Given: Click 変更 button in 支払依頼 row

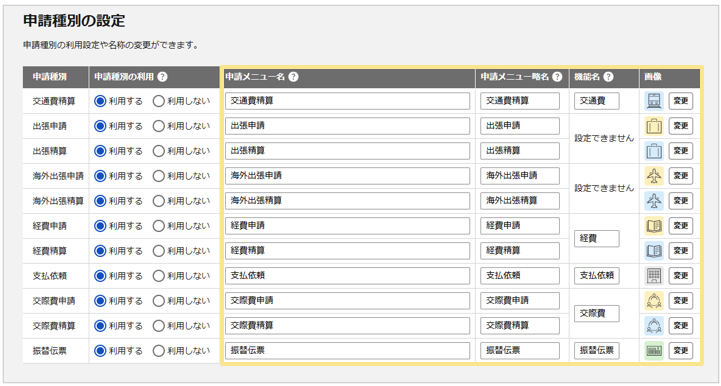Looking at the screenshot, I should pos(681,276).
